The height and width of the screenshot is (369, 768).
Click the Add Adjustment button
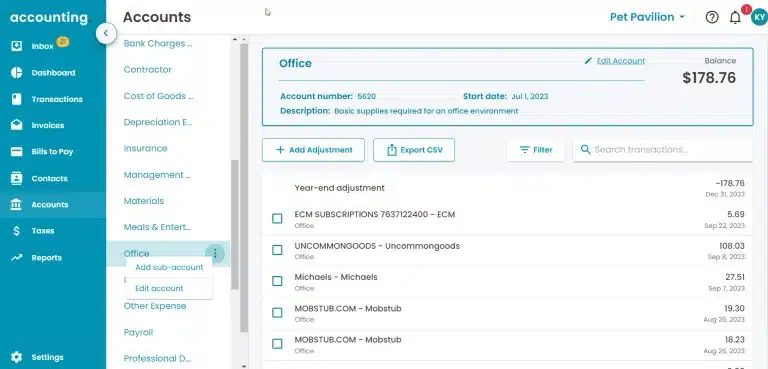pos(313,150)
